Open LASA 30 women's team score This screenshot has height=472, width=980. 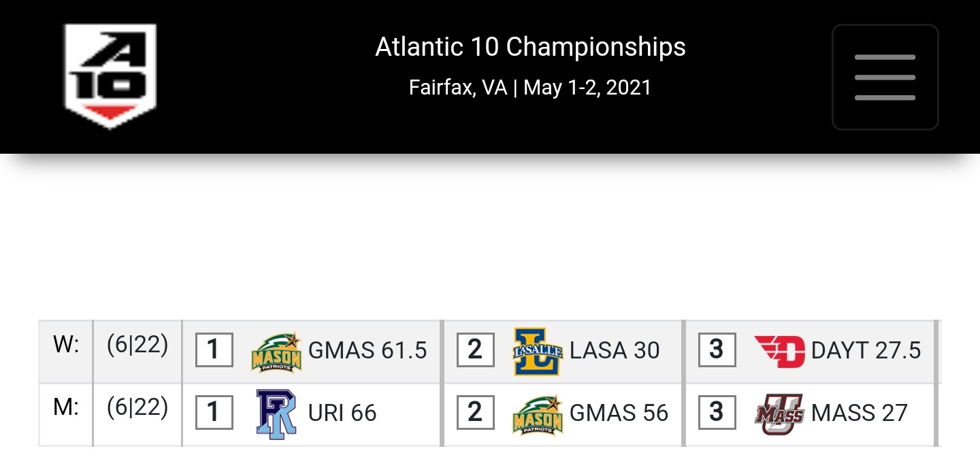pos(615,351)
